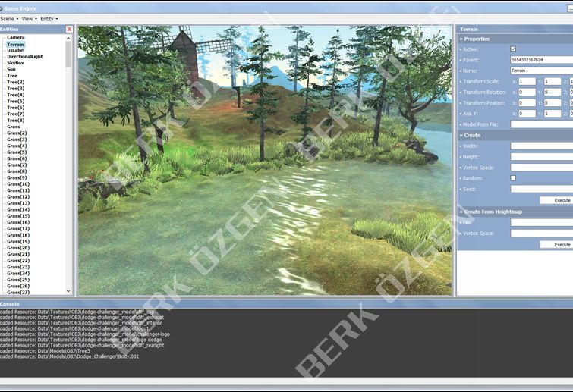
Task: Select Grass(10) entity
Action: [x=18, y=184]
